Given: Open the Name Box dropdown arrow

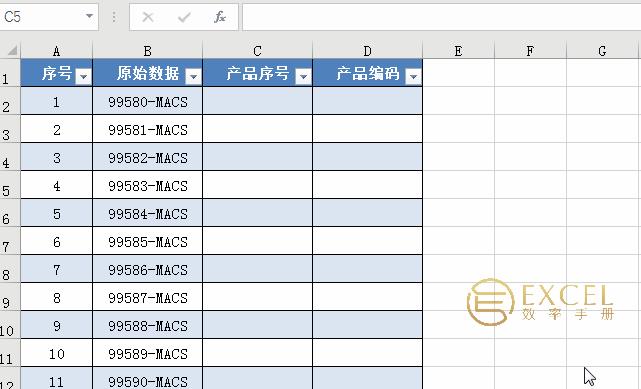Looking at the screenshot, I should [x=89, y=16].
